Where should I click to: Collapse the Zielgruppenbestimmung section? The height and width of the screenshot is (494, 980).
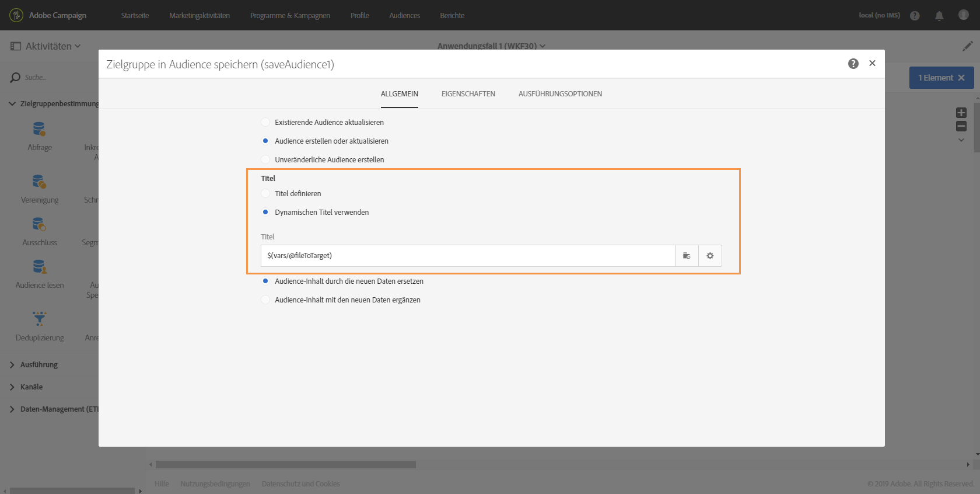[x=12, y=103]
